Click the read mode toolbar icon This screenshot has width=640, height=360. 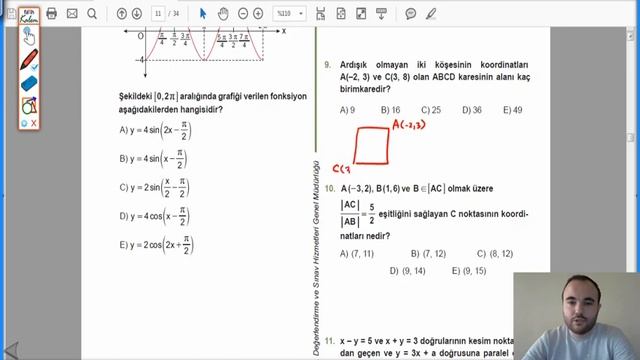click(x=381, y=13)
